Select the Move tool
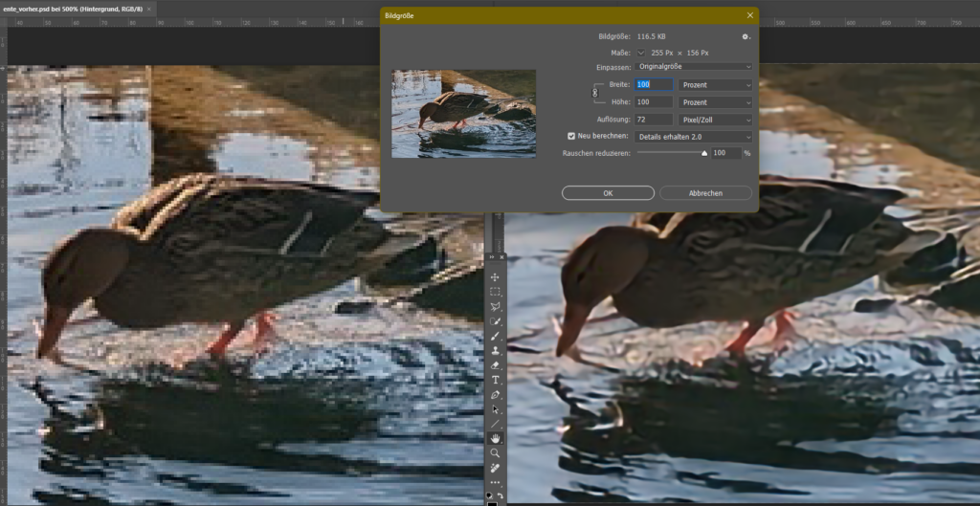Viewport: 980px width, 506px height. tap(495, 276)
